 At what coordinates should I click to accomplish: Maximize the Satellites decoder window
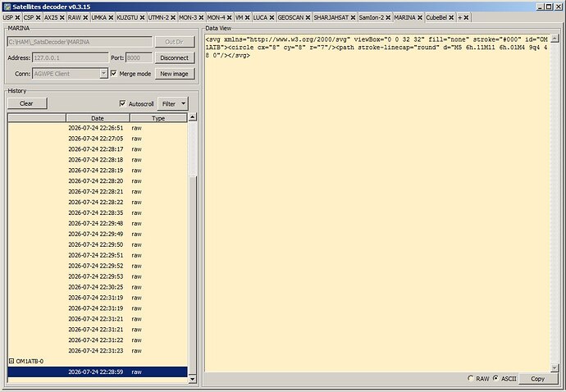click(x=548, y=7)
